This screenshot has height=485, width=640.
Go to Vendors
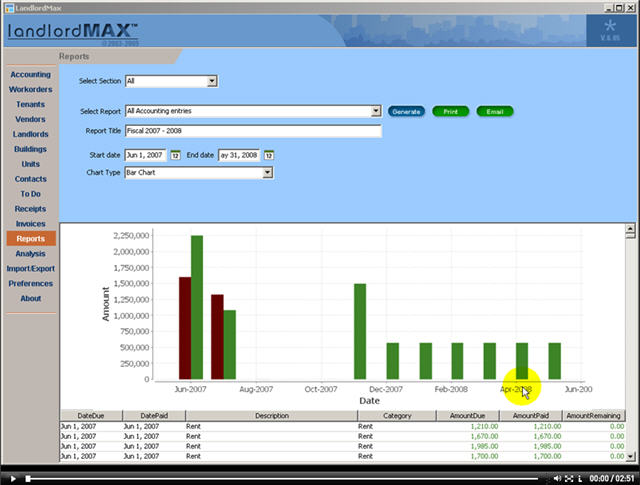31,119
